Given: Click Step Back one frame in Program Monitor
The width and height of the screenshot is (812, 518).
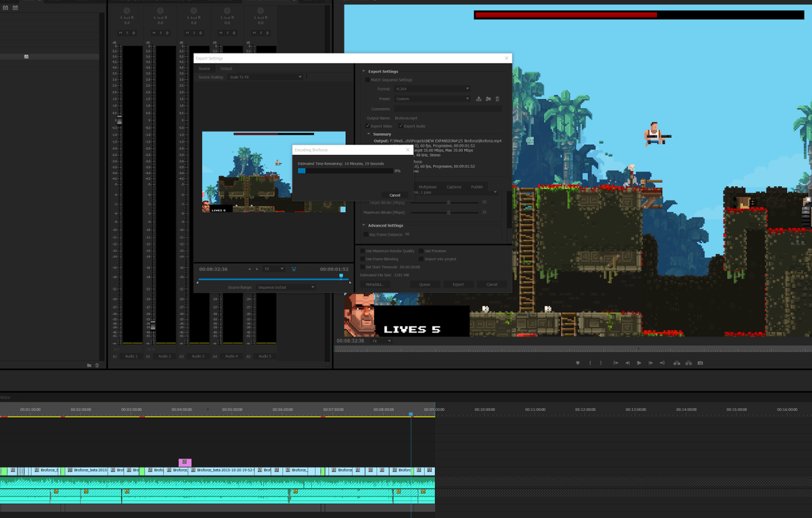Looking at the screenshot, I should pyautogui.click(x=627, y=363).
